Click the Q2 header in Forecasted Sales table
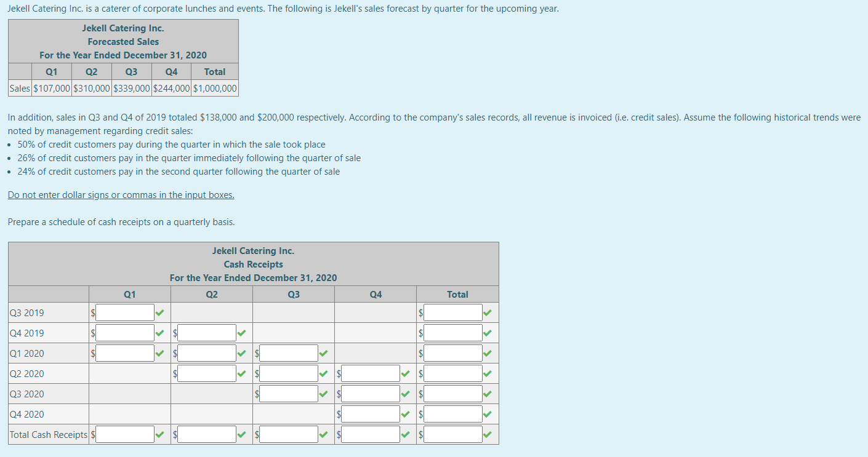This screenshot has width=868, height=457. [91, 72]
